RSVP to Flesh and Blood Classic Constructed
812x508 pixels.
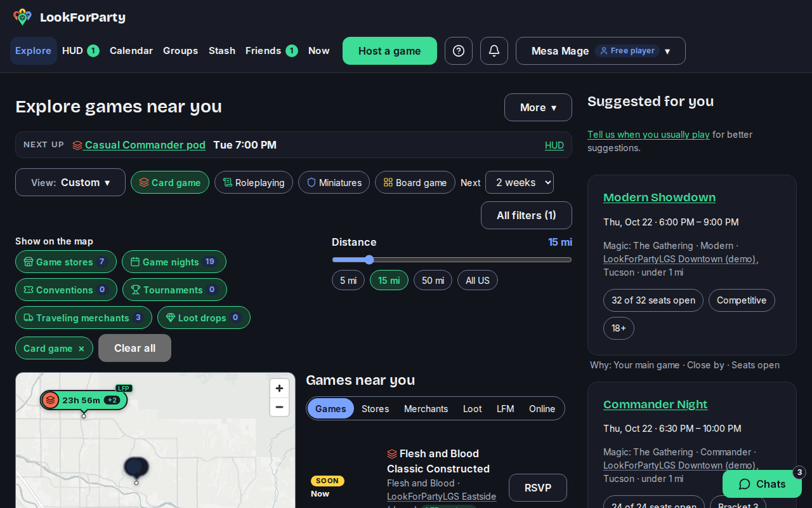[x=538, y=488]
